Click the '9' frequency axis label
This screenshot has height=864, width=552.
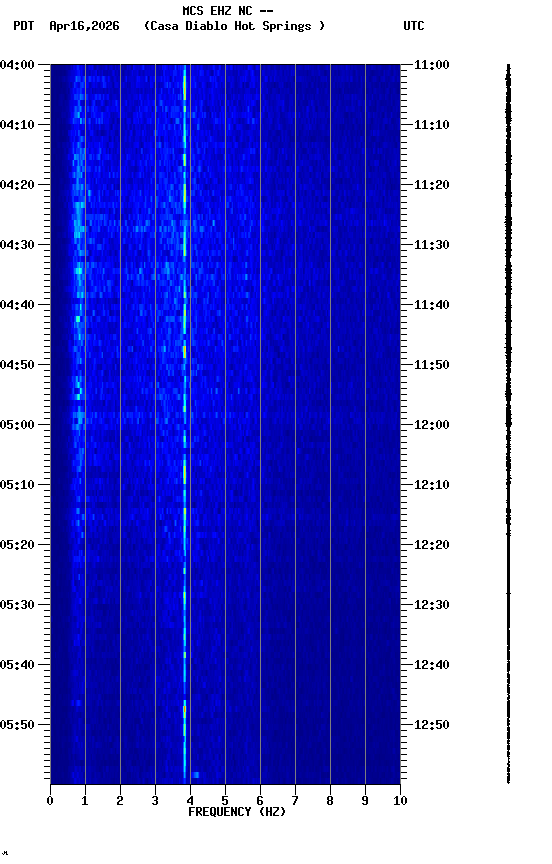365,801
